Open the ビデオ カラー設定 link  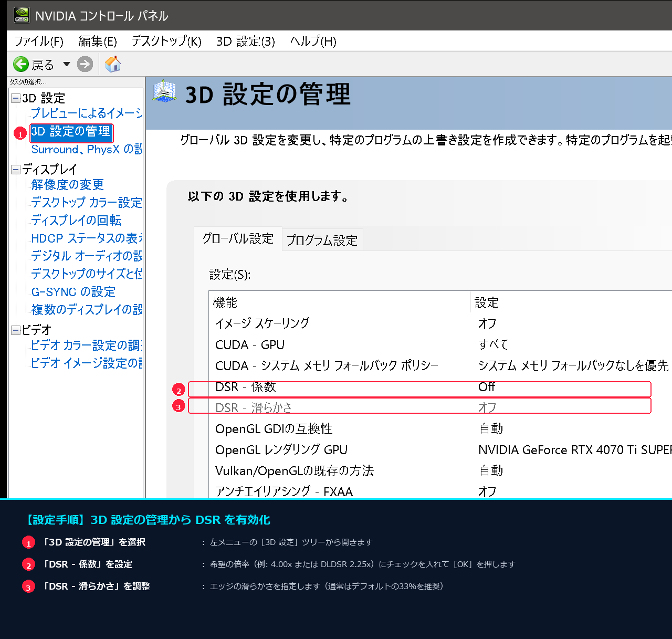[x=87, y=345]
